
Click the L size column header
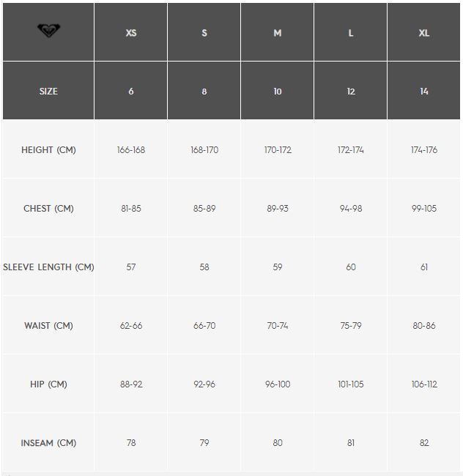point(351,32)
